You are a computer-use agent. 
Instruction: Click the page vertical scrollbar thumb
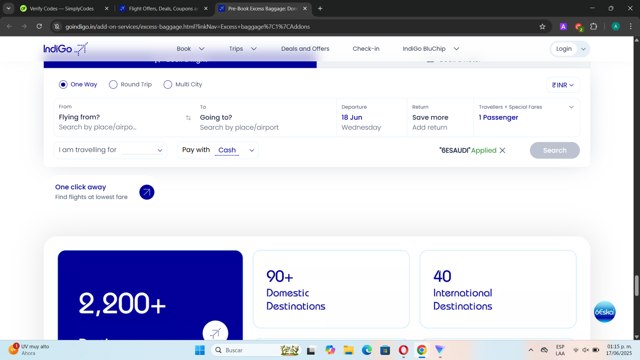click(x=636, y=286)
